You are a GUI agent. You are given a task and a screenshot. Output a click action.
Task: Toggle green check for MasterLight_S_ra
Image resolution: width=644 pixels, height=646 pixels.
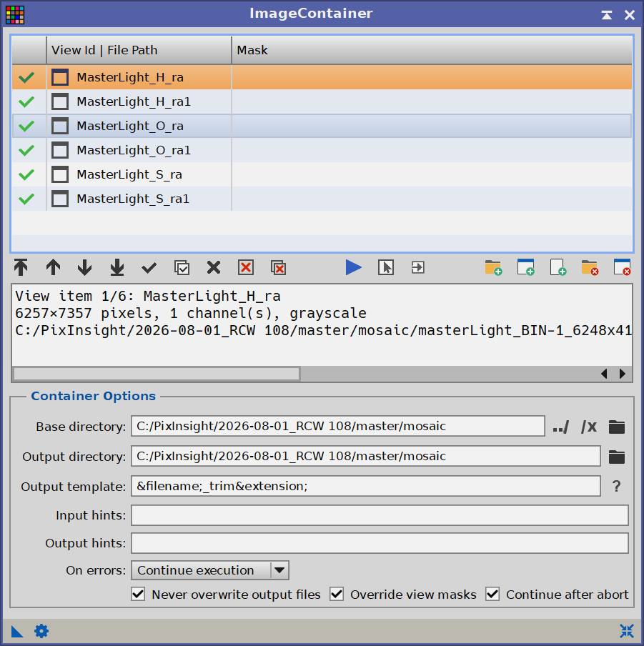26,174
